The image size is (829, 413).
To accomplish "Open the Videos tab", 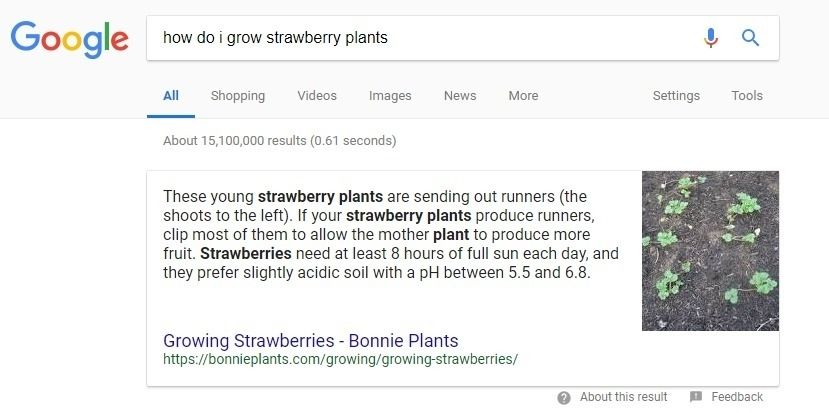I will pos(317,96).
